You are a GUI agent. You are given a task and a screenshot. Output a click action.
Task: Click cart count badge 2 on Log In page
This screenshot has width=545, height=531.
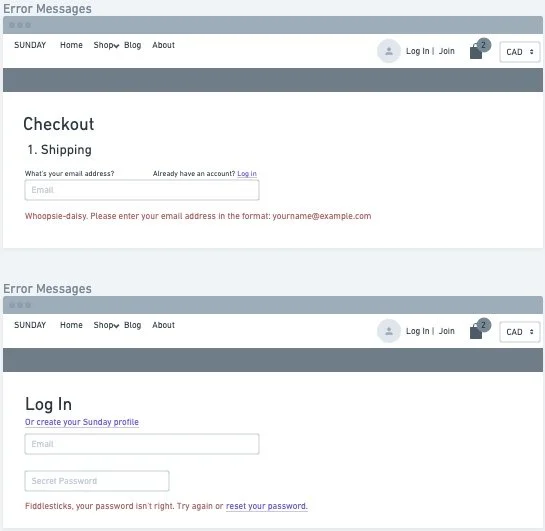[x=483, y=325]
